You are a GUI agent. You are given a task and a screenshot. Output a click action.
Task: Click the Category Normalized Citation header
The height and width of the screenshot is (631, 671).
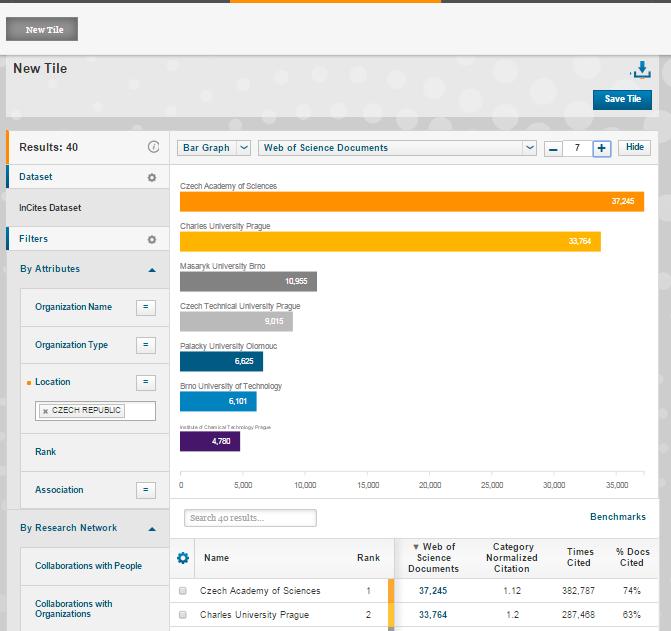tap(512, 558)
